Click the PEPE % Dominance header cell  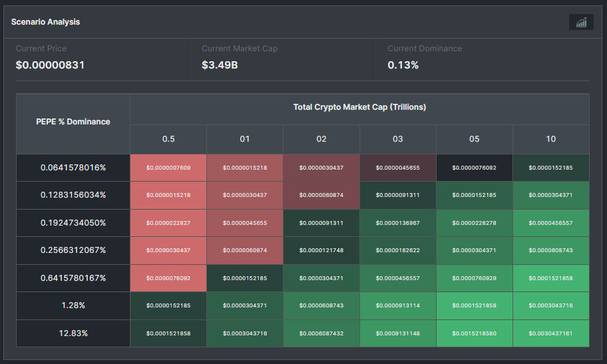pyautogui.click(x=73, y=122)
